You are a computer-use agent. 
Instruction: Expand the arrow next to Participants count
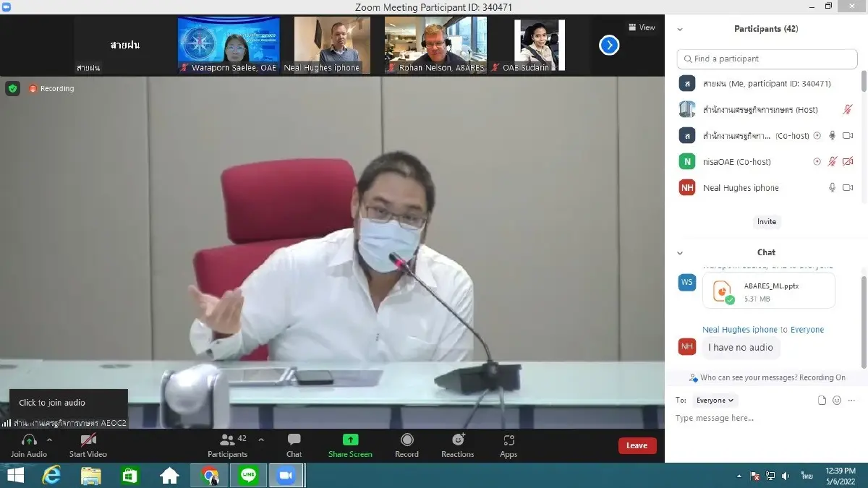click(x=261, y=440)
